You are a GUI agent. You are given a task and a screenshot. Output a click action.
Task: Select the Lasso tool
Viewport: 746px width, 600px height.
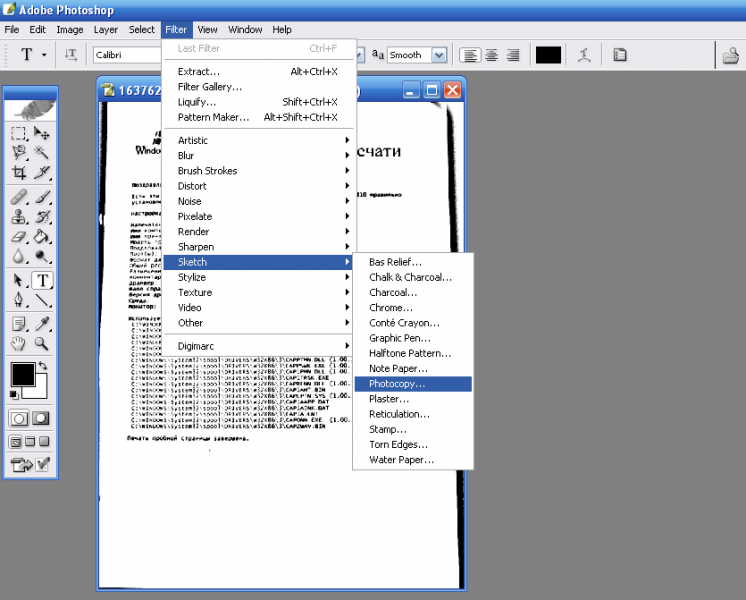[x=19, y=152]
